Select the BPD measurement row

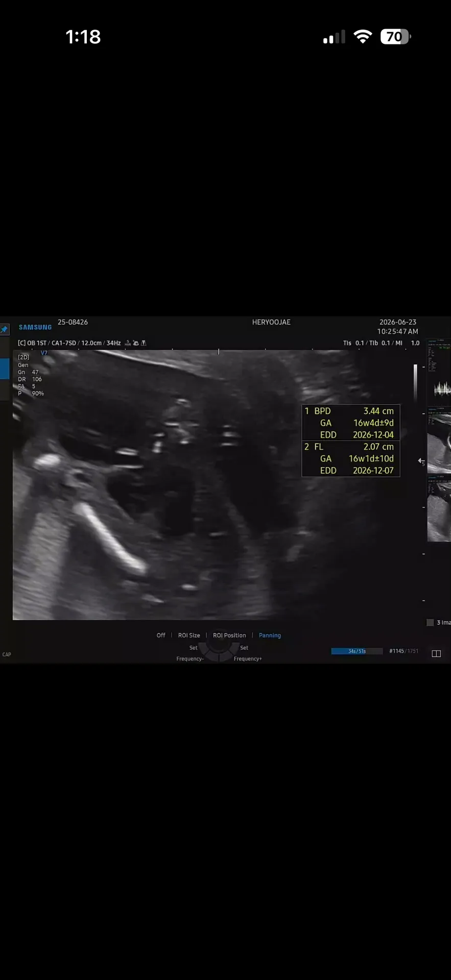(x=350, y=411)
